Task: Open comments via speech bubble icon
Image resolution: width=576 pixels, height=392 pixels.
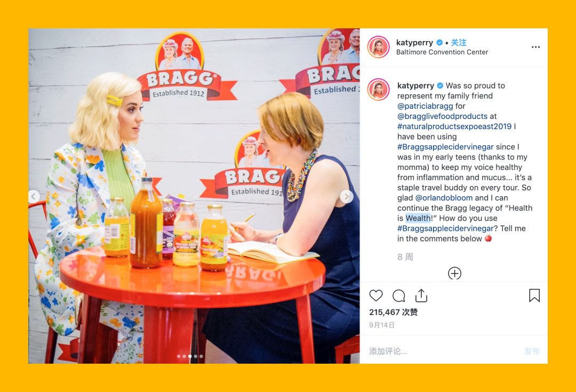Action: tap(398, 295)
